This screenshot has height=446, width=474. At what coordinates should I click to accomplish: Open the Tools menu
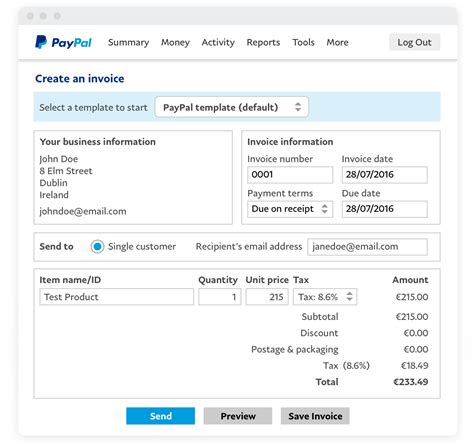(303, 42)
